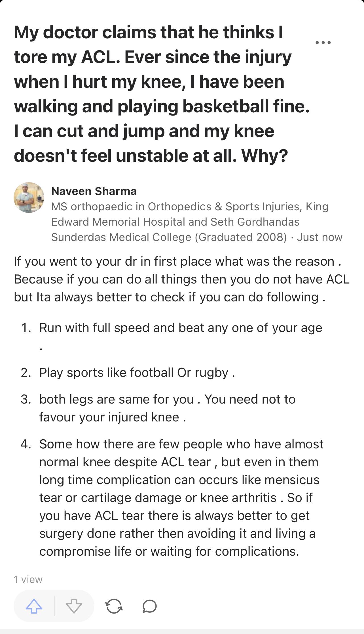The width and height of the screenshot is (364, 634).
Task: Tap 'Sunderdas Medical College (Graduated 2008)' text
Action: pos(169,237)
